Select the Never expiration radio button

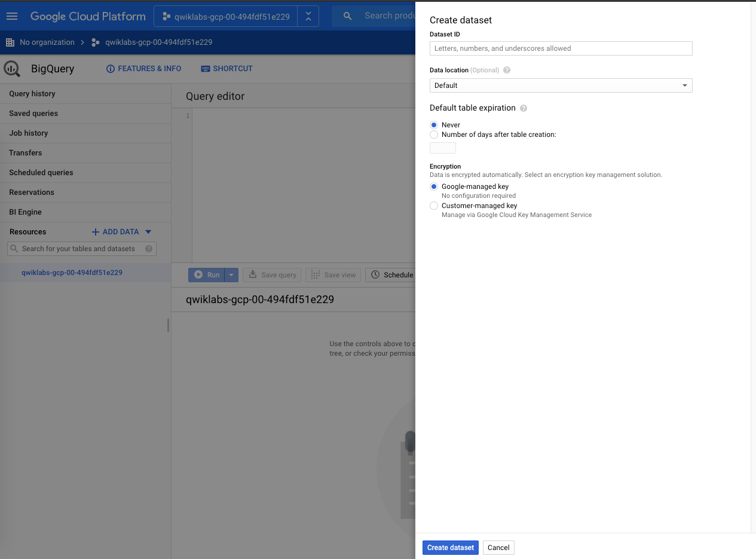[x=434, y=125]
